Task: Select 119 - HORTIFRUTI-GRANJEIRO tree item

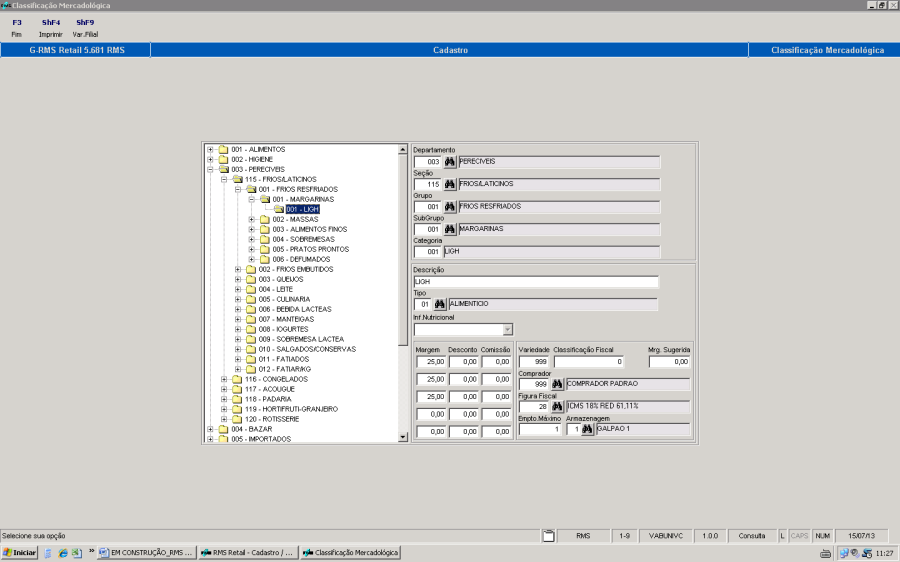Action: (x=291, y=409)
